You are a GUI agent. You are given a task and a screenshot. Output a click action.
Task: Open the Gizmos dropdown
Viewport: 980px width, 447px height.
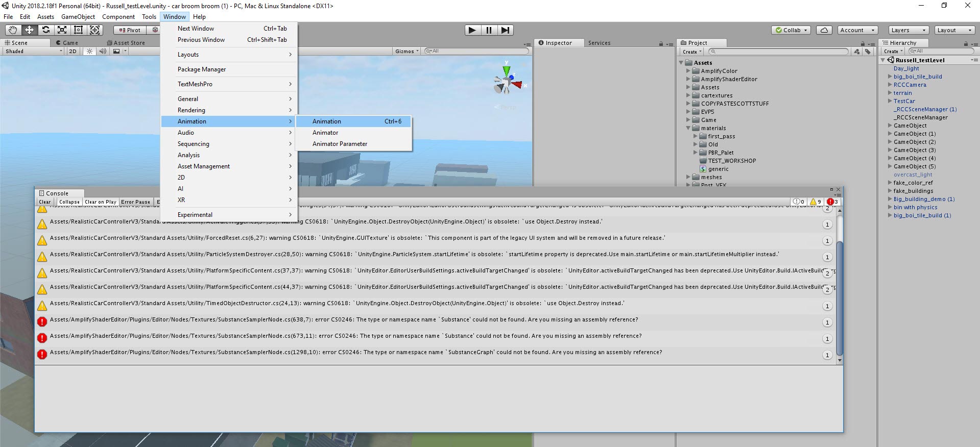point(407,51)
